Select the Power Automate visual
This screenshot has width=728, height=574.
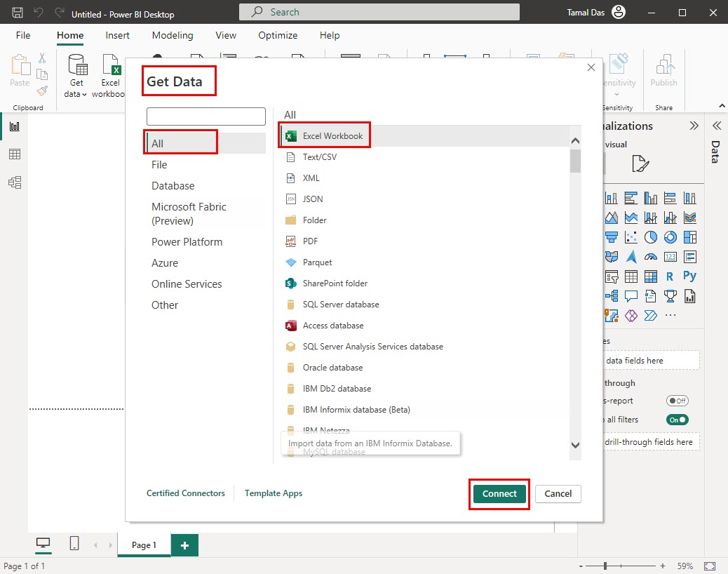pyautogui.click(x=650, y=315)
